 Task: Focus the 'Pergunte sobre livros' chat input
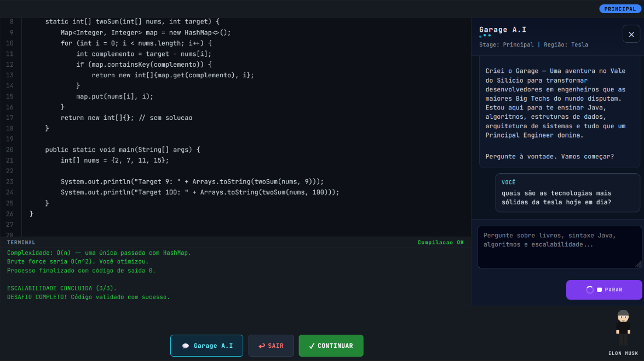click(x=559, y=247)
